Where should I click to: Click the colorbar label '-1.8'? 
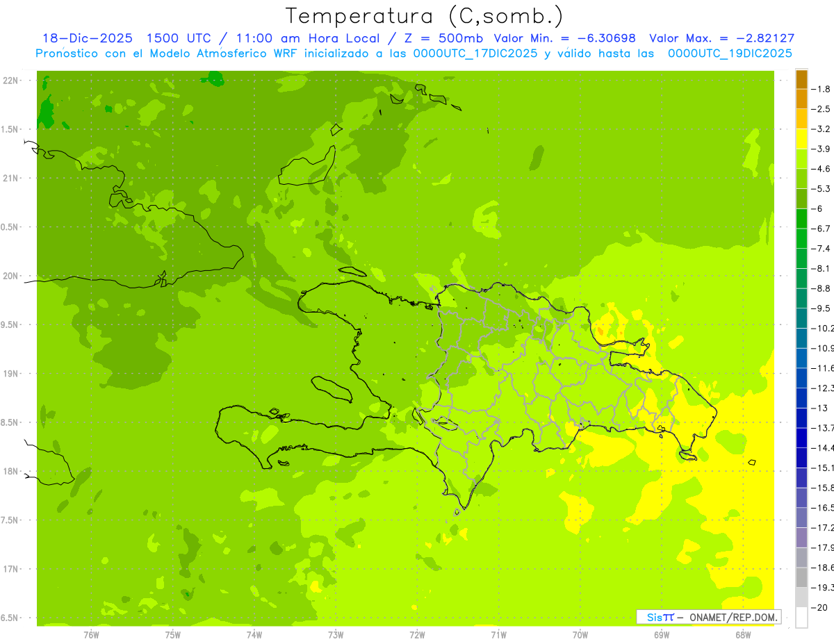click(x=821, y=89)
